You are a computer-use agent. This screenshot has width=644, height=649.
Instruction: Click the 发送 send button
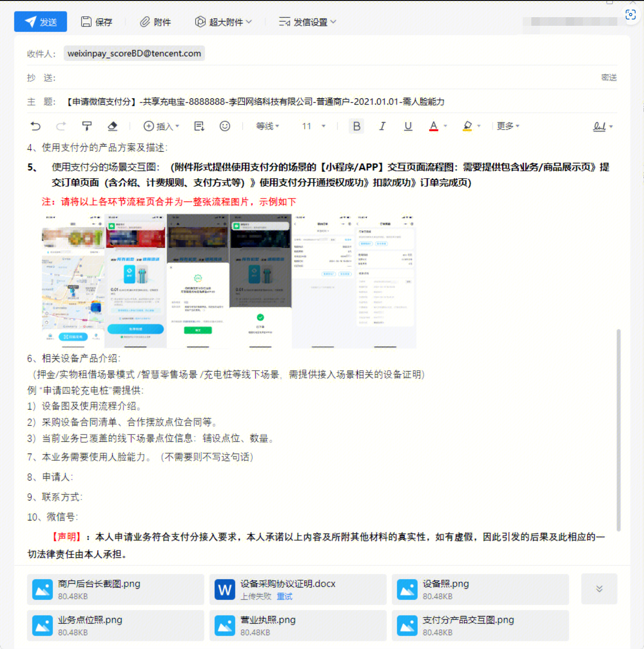41,22
